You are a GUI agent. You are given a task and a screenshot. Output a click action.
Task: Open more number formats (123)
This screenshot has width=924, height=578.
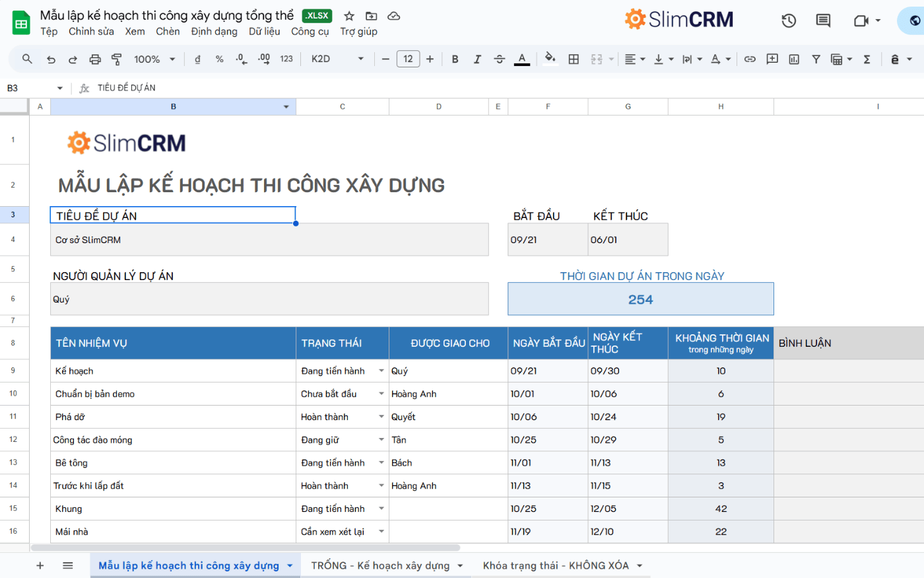click(x=286, y=59)
